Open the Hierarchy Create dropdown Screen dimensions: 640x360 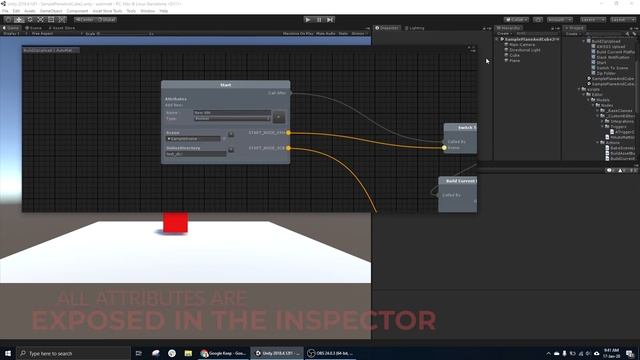click(x=504, y=33)
